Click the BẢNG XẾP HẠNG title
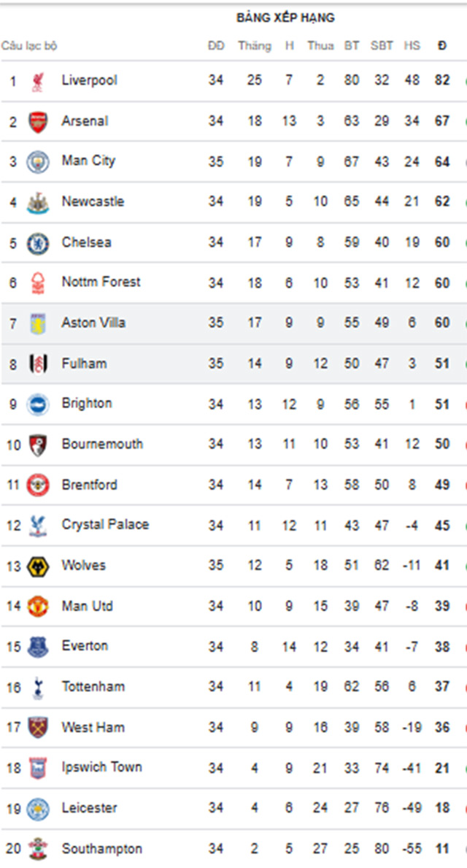The width and height of the screenshot is (467, 868). (285, 18)
